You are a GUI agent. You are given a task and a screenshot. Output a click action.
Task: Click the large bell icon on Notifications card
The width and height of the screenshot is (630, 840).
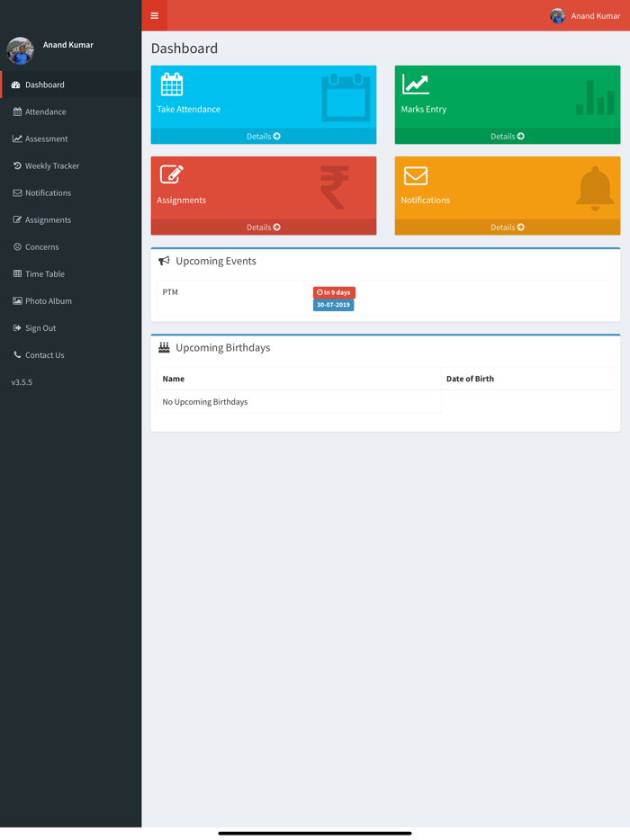click(595, 188)
